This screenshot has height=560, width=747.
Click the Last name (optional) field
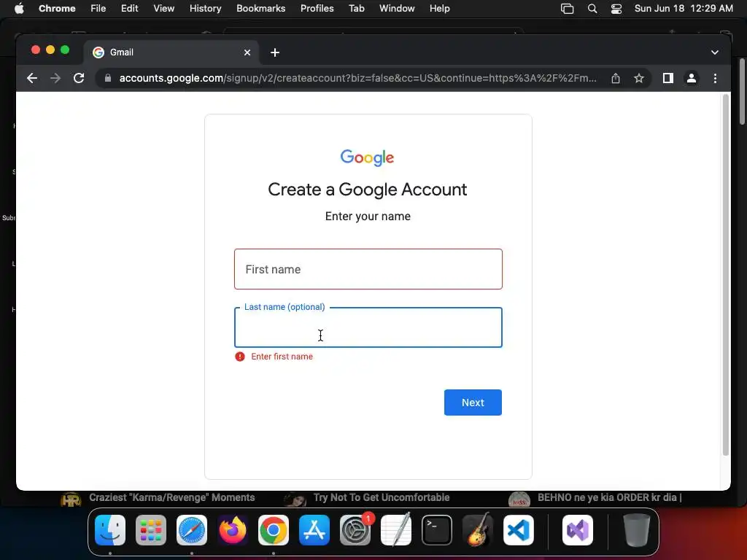(x=368, y=327)
